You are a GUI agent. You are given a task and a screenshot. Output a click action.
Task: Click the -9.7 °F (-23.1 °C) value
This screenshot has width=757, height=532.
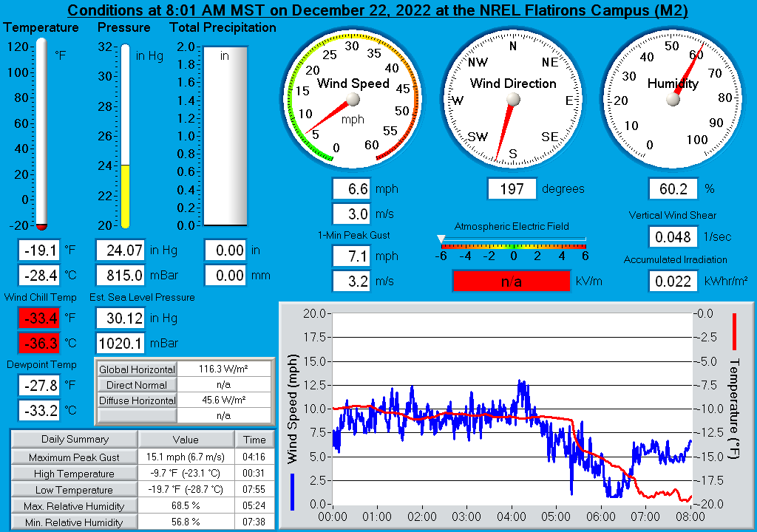186,473
